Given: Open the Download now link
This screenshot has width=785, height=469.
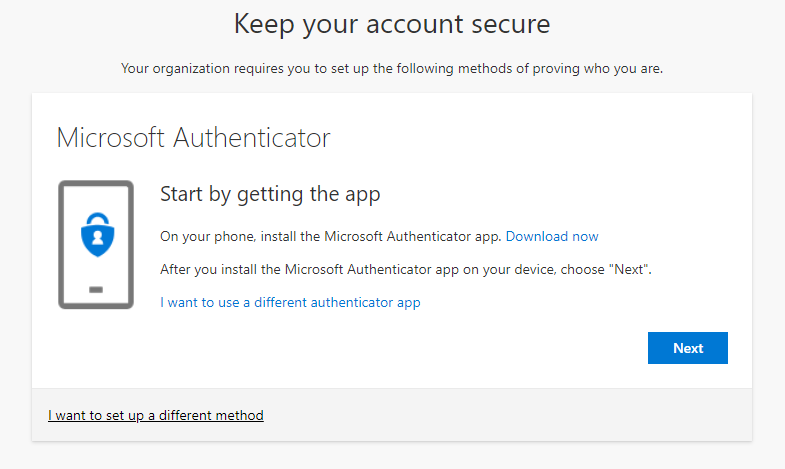Looking at the screenshot, I should tap(552, 236).
